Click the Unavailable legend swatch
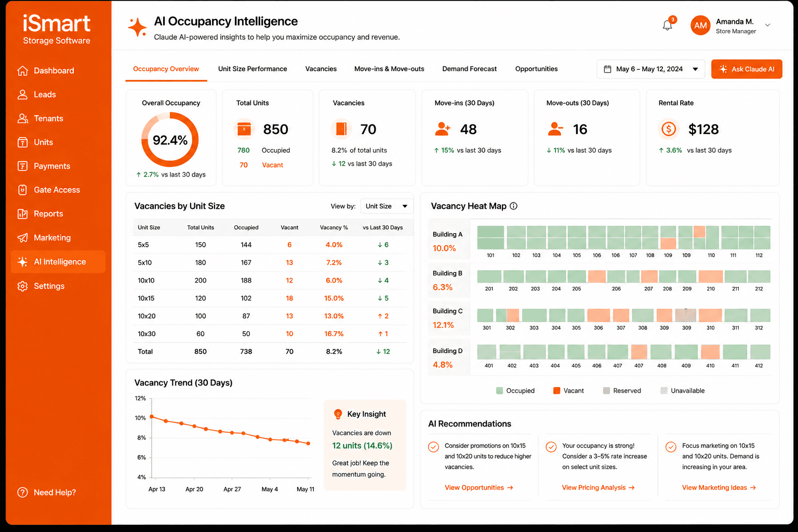This screenshot has height=532, width=798. pos(664,391)
